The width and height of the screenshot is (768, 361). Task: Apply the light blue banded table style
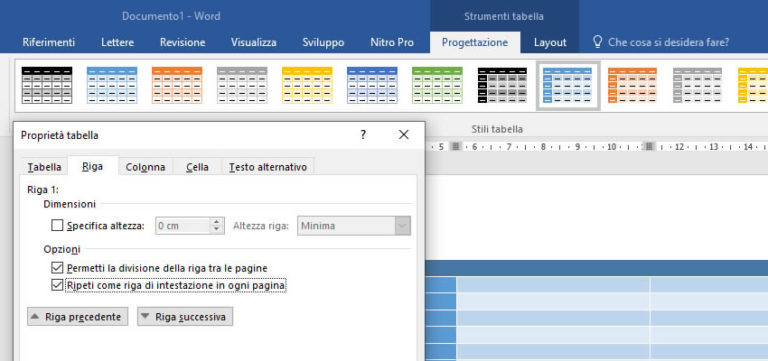(112, 85)
